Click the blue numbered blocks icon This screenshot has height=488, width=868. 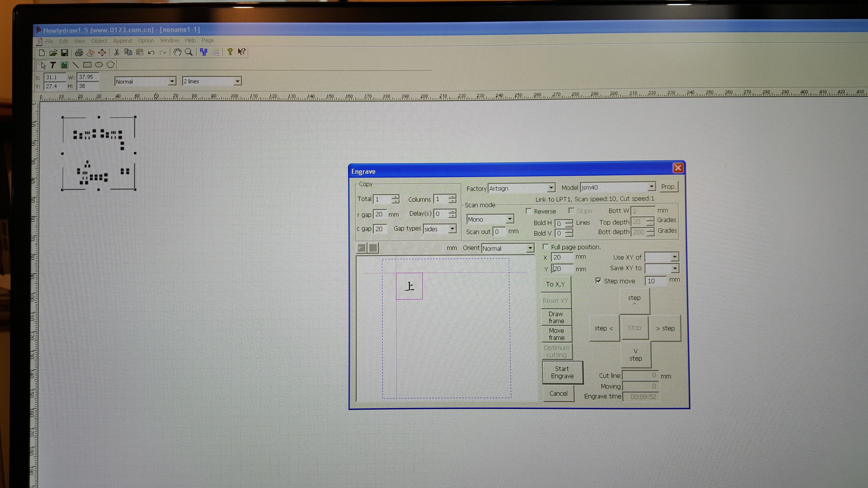(x=204, y=52)
